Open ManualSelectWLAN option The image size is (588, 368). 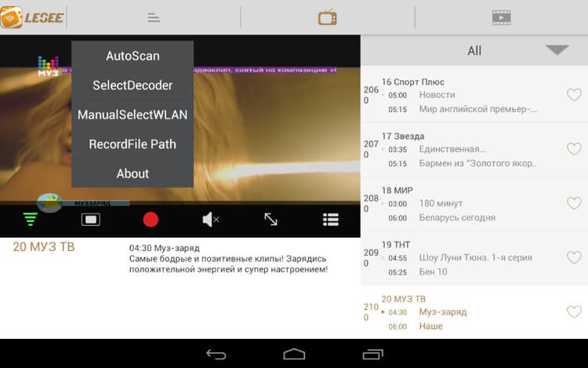coord(132,115)
